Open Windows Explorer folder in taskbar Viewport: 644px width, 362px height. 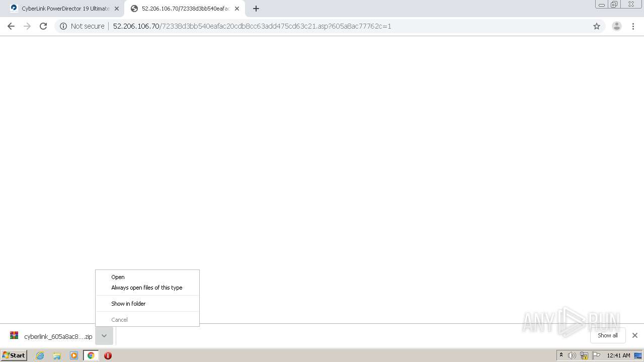click(x=57, y=355)
